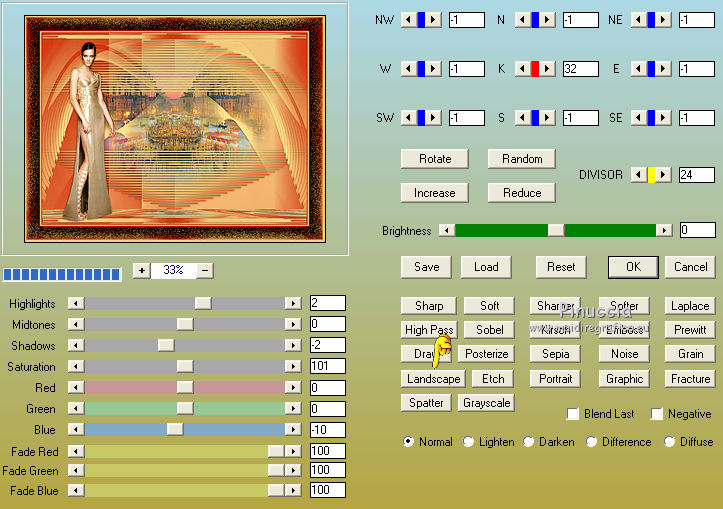Click the Increase button
This screenshot has height=509, width=723.
point(435,193)
